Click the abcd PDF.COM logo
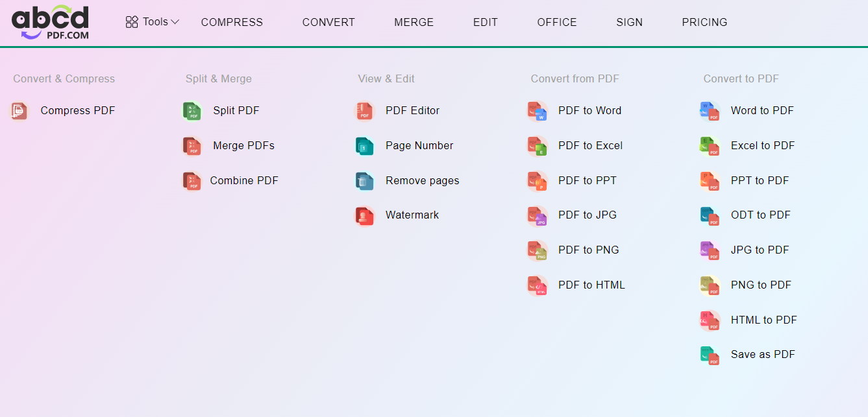 [50, 23]
